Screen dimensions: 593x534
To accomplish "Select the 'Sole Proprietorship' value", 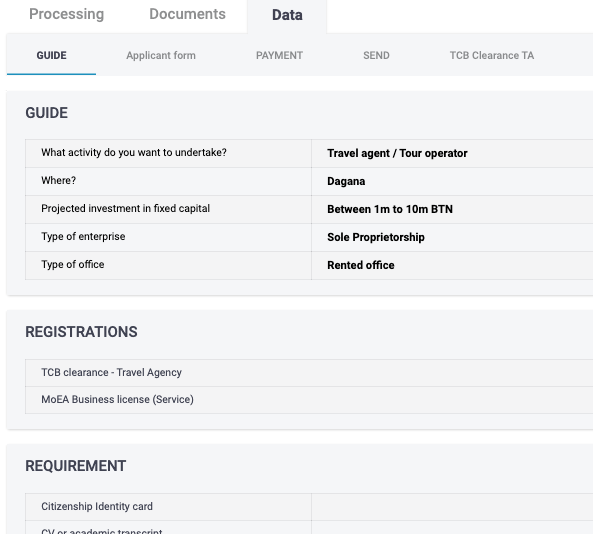I will click(376, 237).
